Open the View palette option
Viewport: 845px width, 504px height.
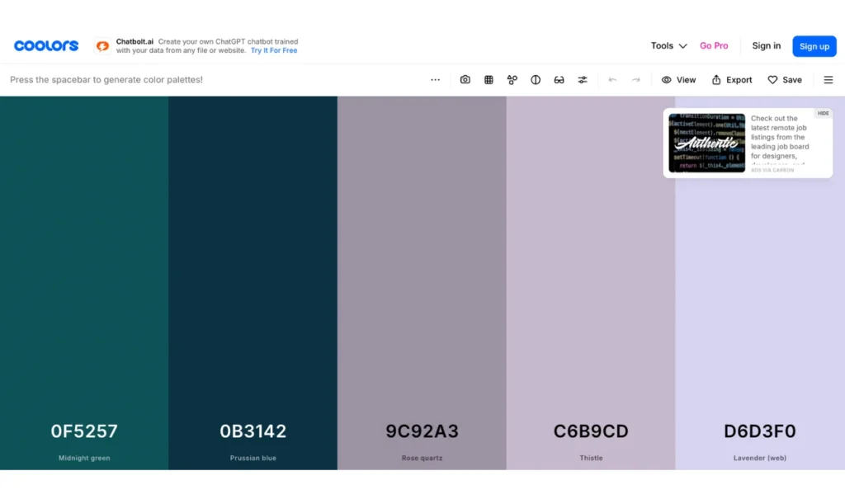[x=678, y=80]
